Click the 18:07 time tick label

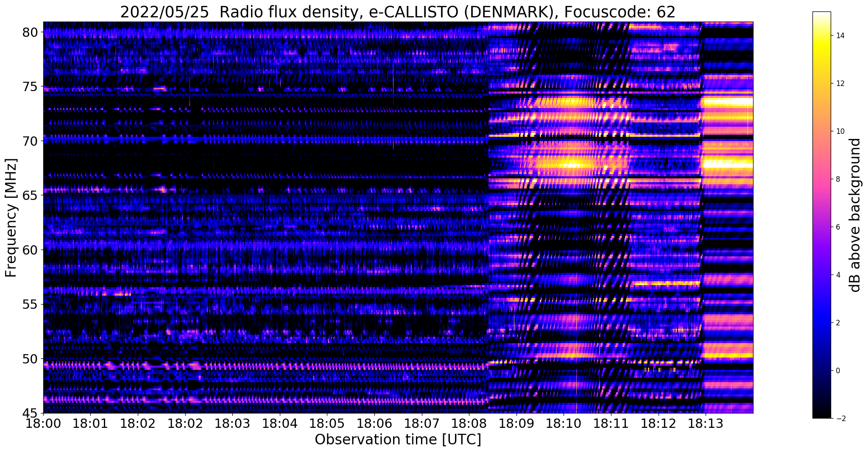422,423
